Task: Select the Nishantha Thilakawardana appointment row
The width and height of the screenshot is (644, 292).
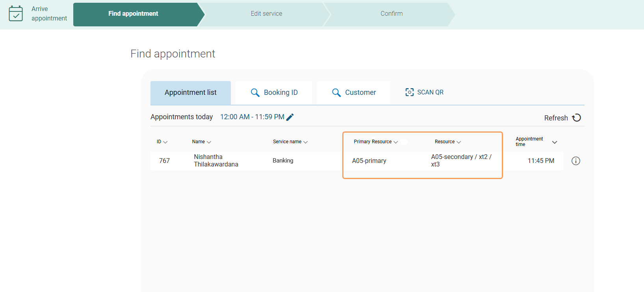Action: pos(216,161)
